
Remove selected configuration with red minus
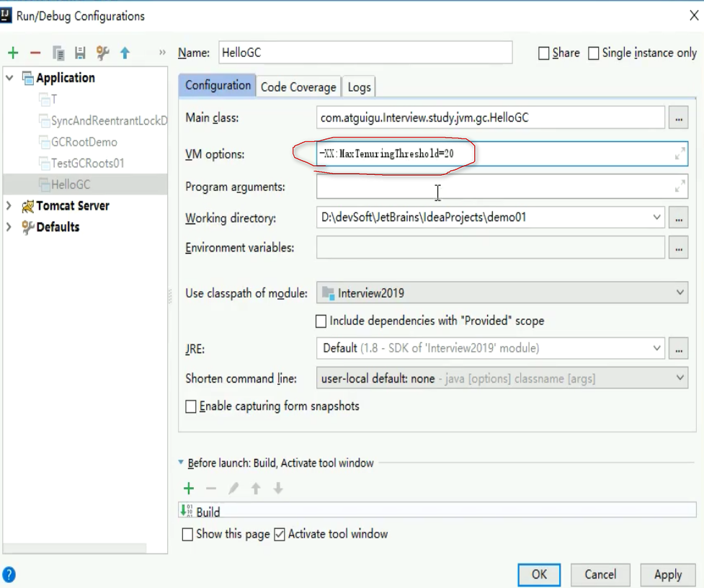point(35,53)
